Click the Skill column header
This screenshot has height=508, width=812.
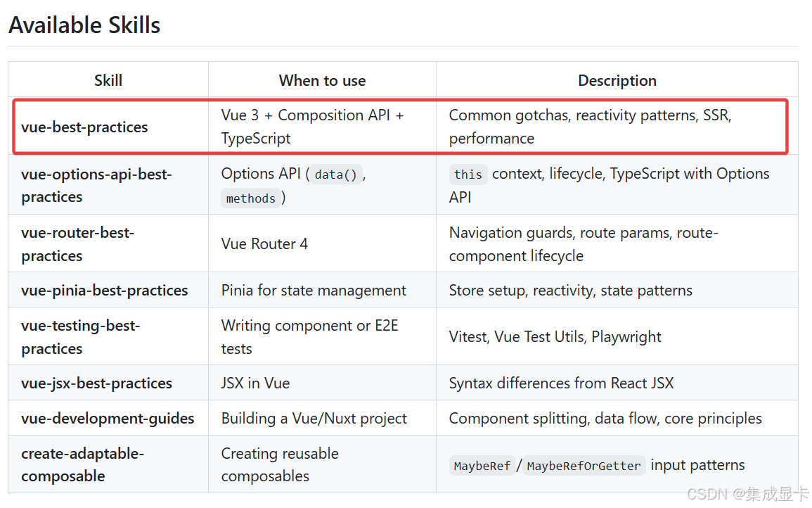(108, 80)
